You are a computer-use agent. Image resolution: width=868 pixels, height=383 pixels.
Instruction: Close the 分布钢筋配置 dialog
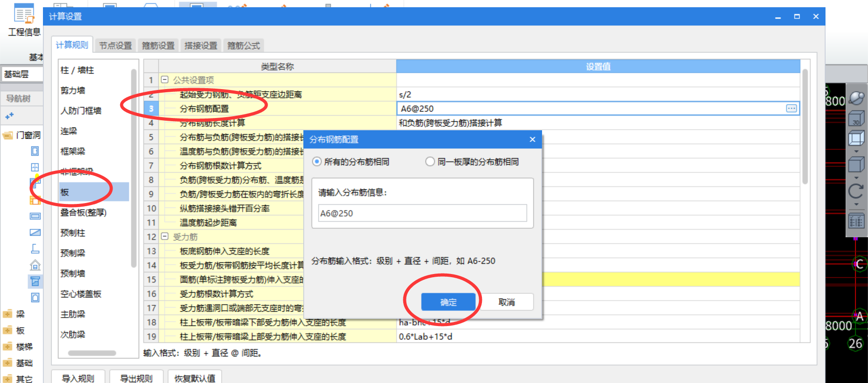click(x=533, y=139)
